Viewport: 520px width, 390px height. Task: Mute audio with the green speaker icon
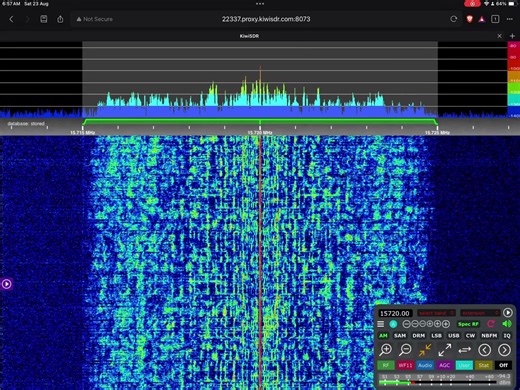(507, 324)
